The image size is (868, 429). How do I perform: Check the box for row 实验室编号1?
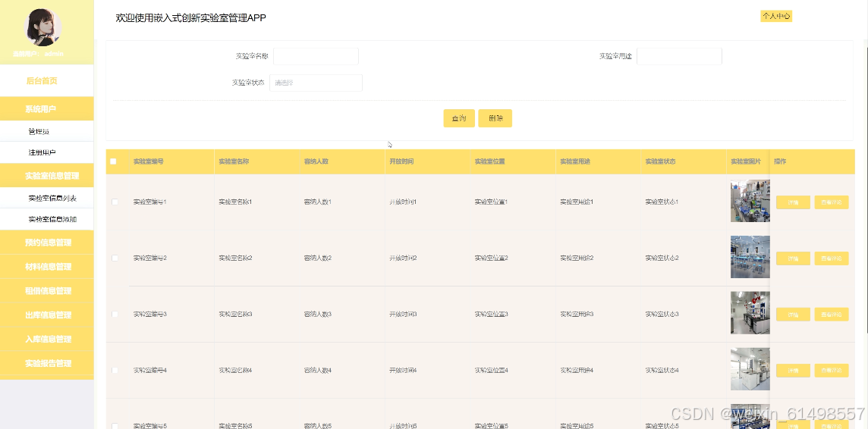point(115,202)
